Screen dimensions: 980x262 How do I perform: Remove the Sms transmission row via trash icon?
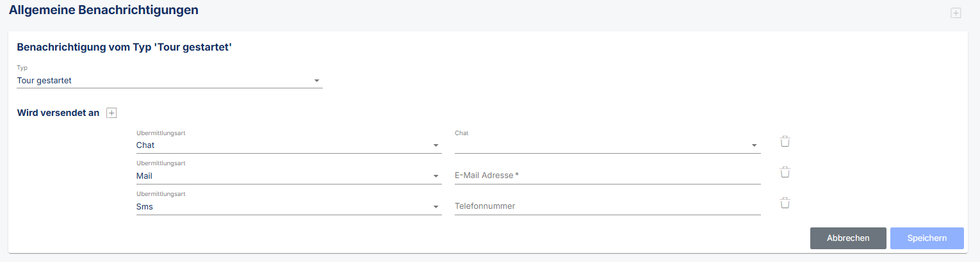coord(785,202)
